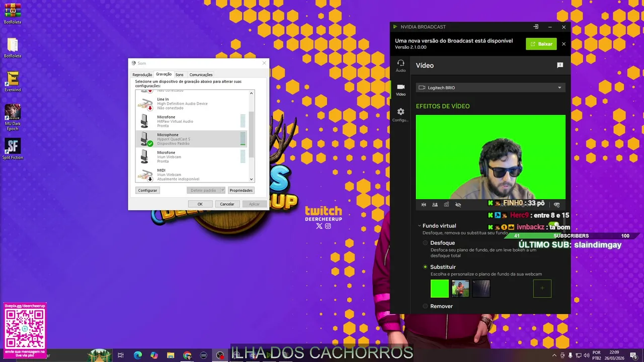Click the two-person compare icon under camera preview

pyautogui.click(x=435, y=205)
